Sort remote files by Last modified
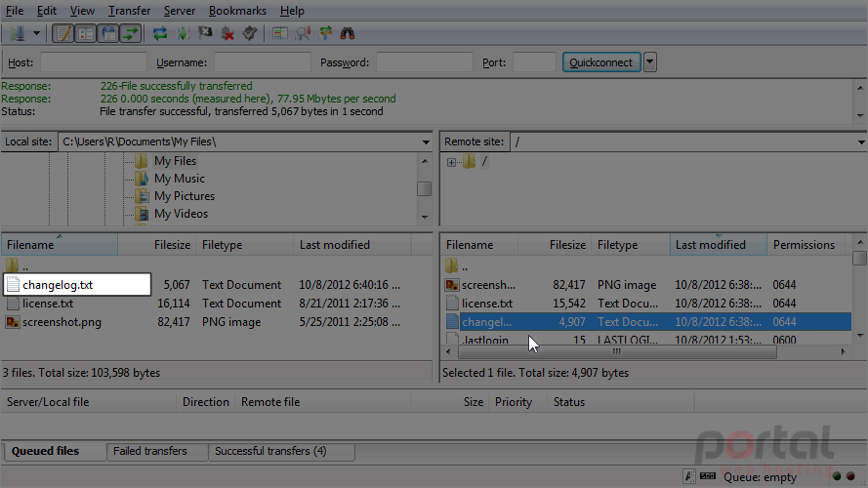The height and width of the screenshot is (488, 868). 718,245
